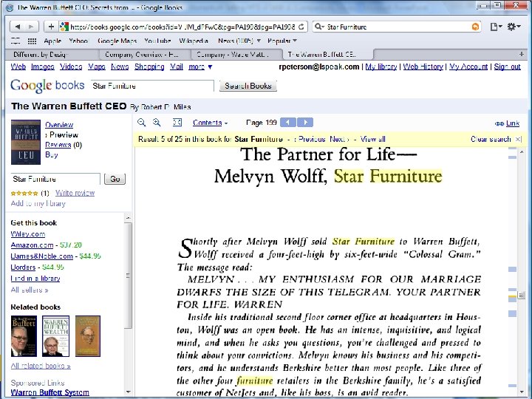This screenshot has height=399, width=532.
Task: Switch to the Company Overview tab
Action: 146,54
